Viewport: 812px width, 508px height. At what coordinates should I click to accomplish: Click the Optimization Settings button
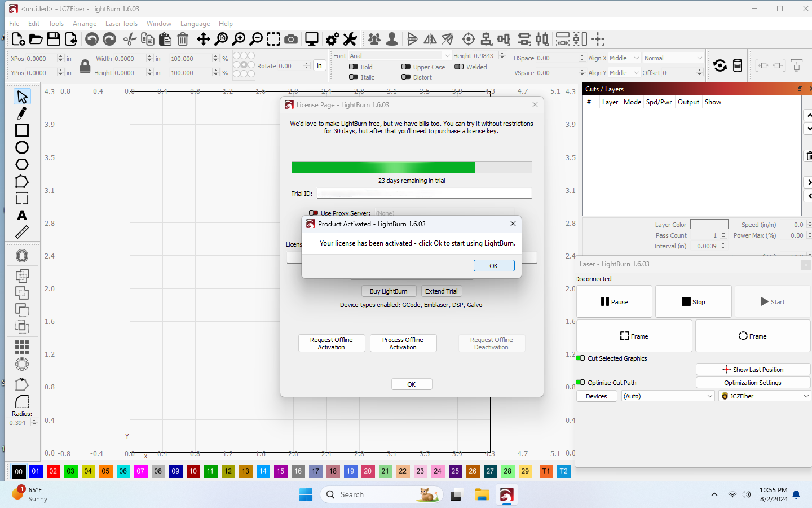point(753,382)
